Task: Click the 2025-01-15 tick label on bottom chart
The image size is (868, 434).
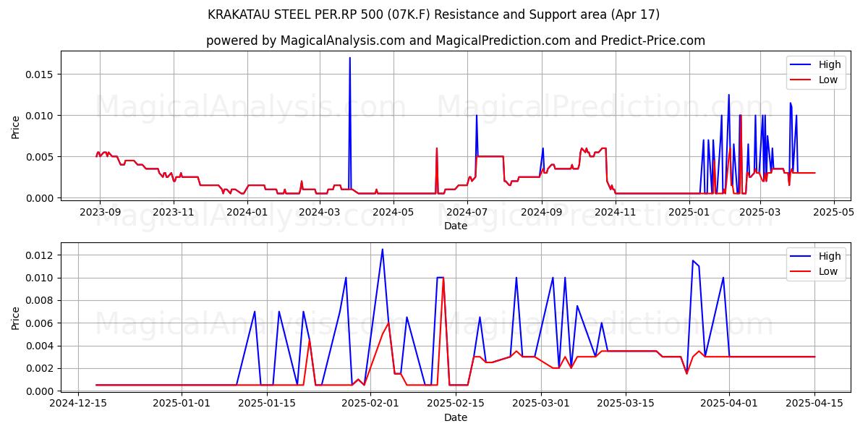Action: click(x=267, y=405)
